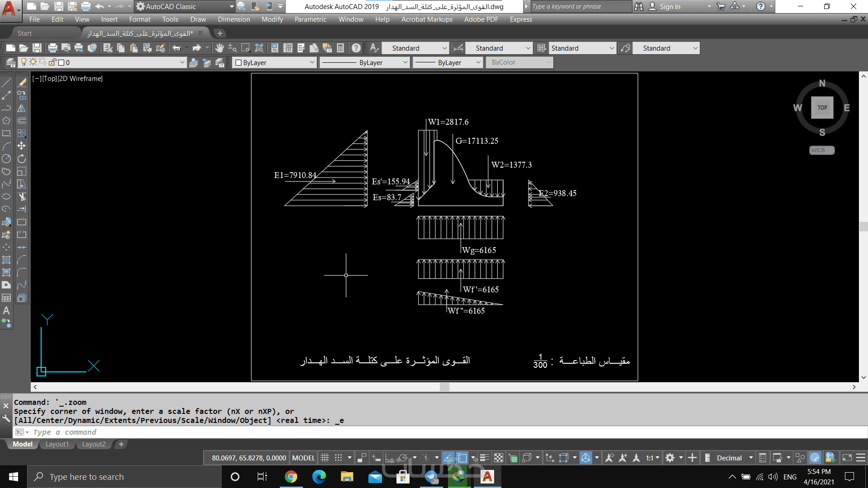Click the Pan hand icon

[220, 48]
